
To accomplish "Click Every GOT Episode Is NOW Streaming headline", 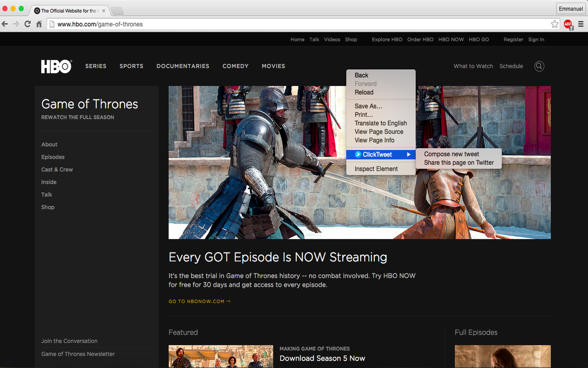I will (278, 257).
